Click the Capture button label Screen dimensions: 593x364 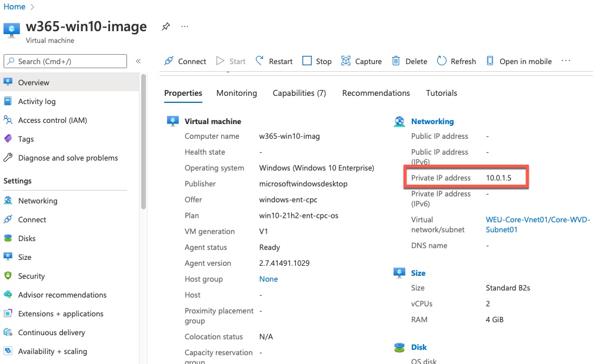pos(368,61)
